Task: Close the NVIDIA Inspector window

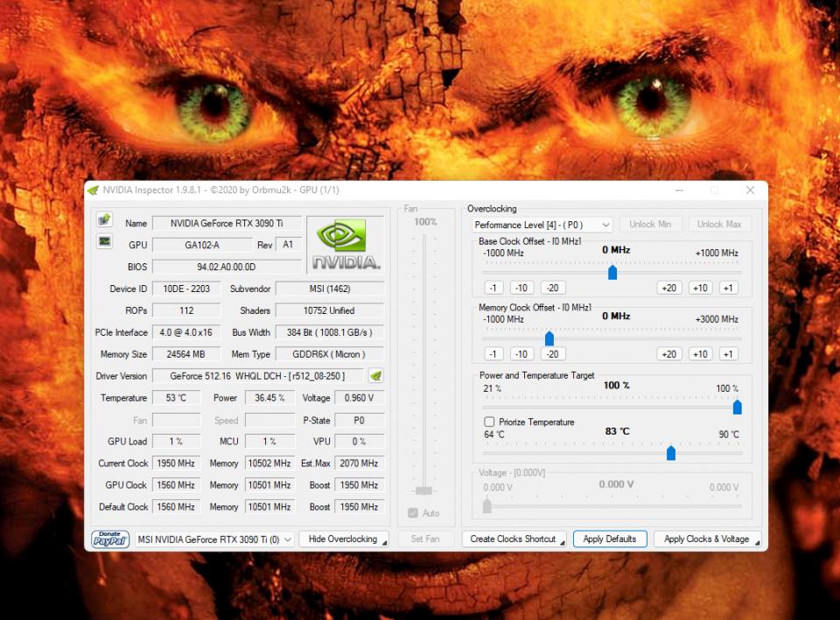Action: point(750,190)
